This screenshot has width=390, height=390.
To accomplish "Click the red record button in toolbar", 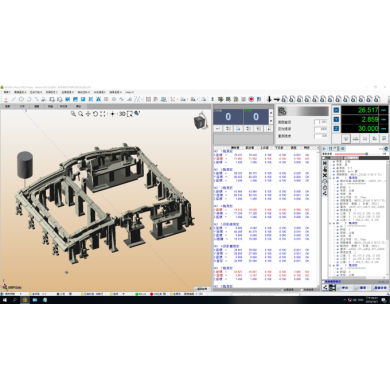I will pos(251,99).
